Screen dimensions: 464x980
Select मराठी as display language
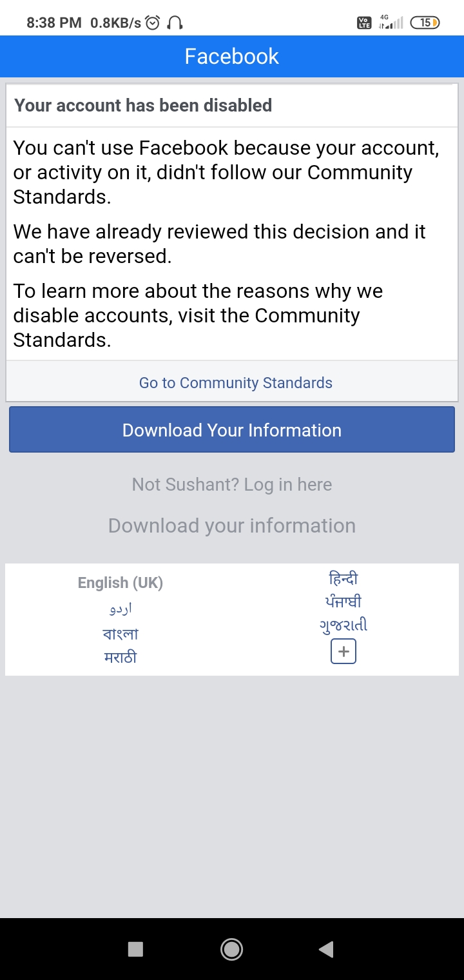120,656
